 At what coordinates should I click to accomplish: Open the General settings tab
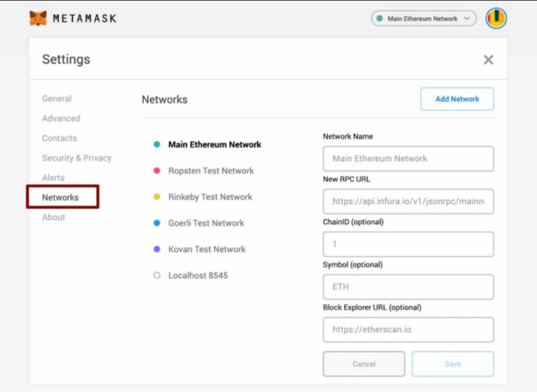(x=57, y=99)
